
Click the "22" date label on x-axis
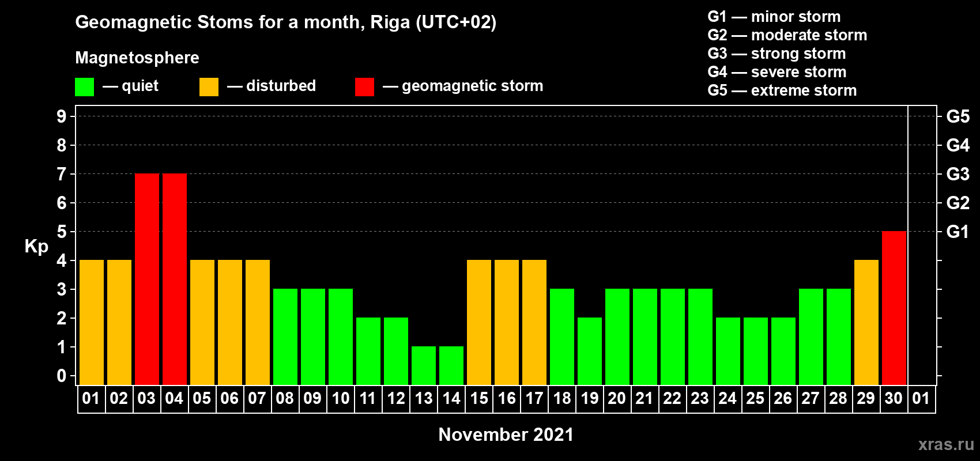coord(672,398)
